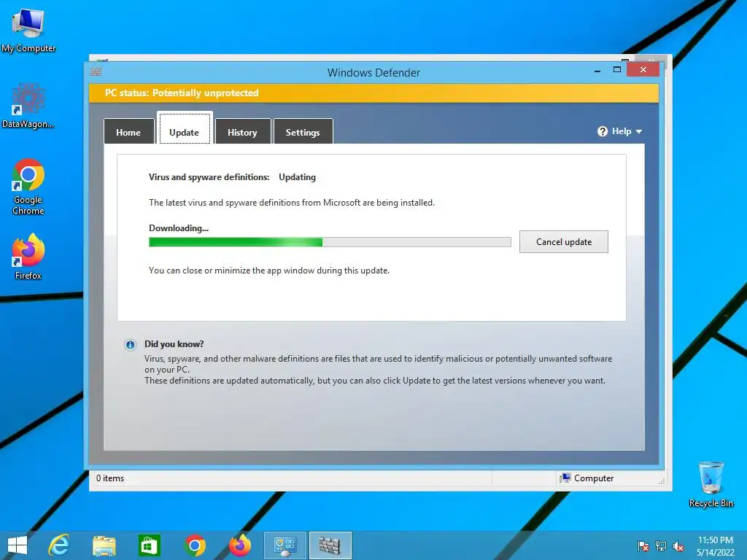Click the Windows Start button

(x=18, y=545)
